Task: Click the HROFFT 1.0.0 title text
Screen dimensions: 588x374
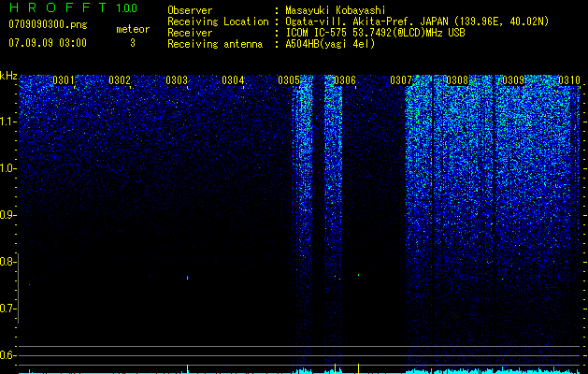Action: pos(73,7)
